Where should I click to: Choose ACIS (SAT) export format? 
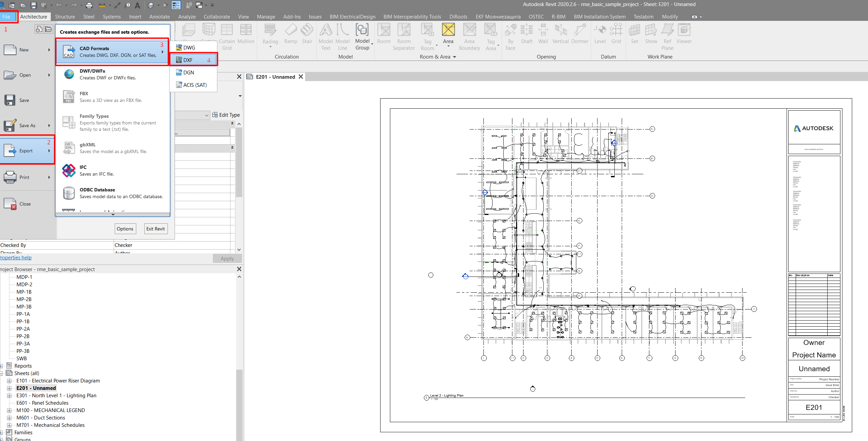tap(193, 85)
